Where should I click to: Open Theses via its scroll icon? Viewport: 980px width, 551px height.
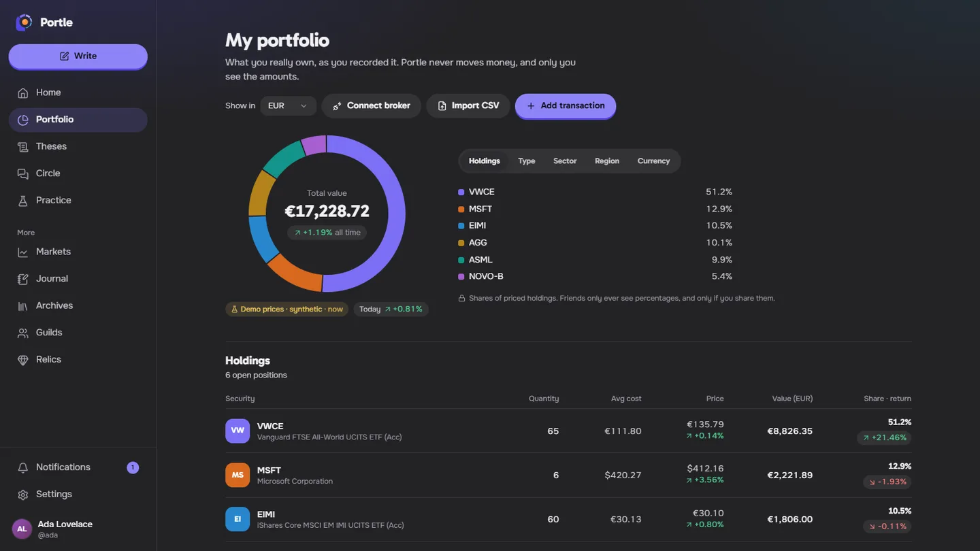click(23, 146)
